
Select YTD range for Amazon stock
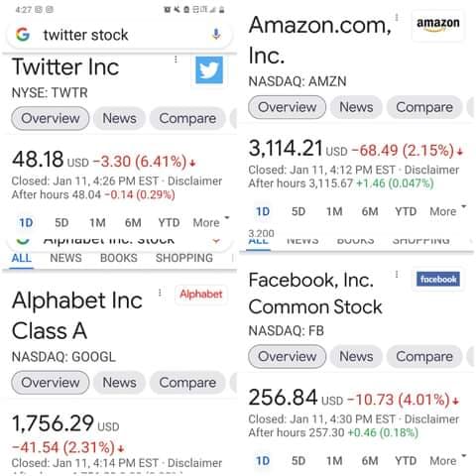point(406,211)
